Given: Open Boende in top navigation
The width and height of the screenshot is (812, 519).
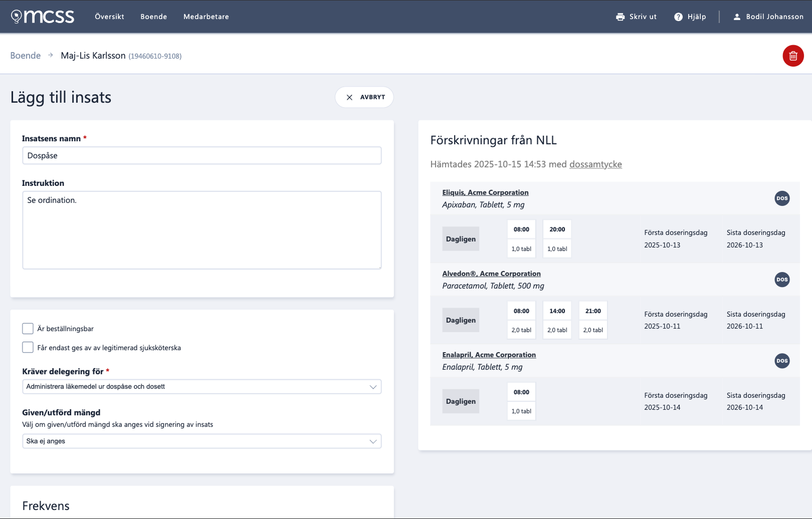Looking at the screenshot, I should [153, 17].
